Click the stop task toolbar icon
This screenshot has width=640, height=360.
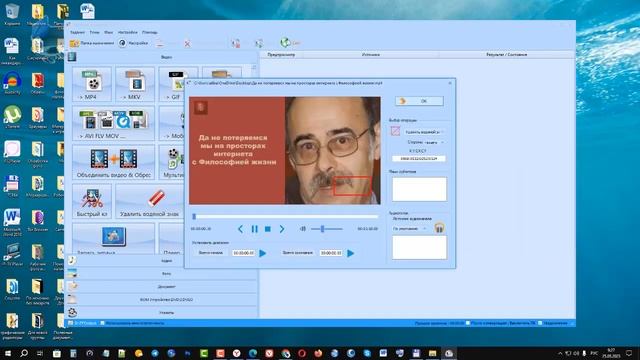click(236, 43)
